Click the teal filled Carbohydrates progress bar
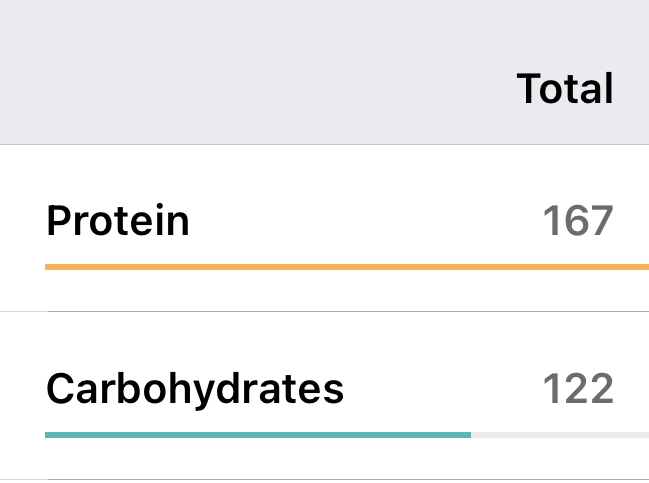The image size is (649, 483). point(258,435)
